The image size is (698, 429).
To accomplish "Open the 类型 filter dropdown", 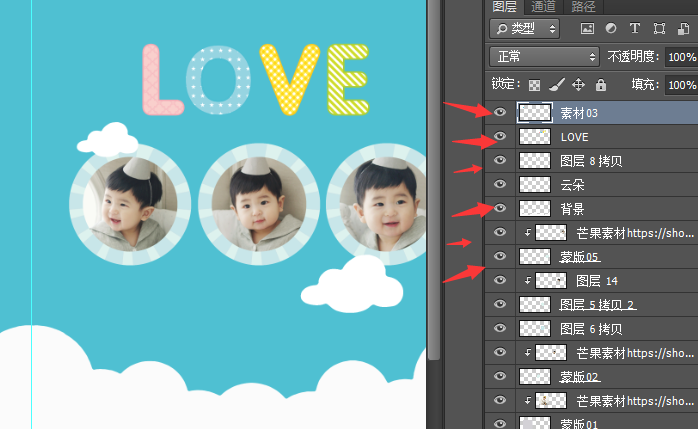I will coord(524,29).
